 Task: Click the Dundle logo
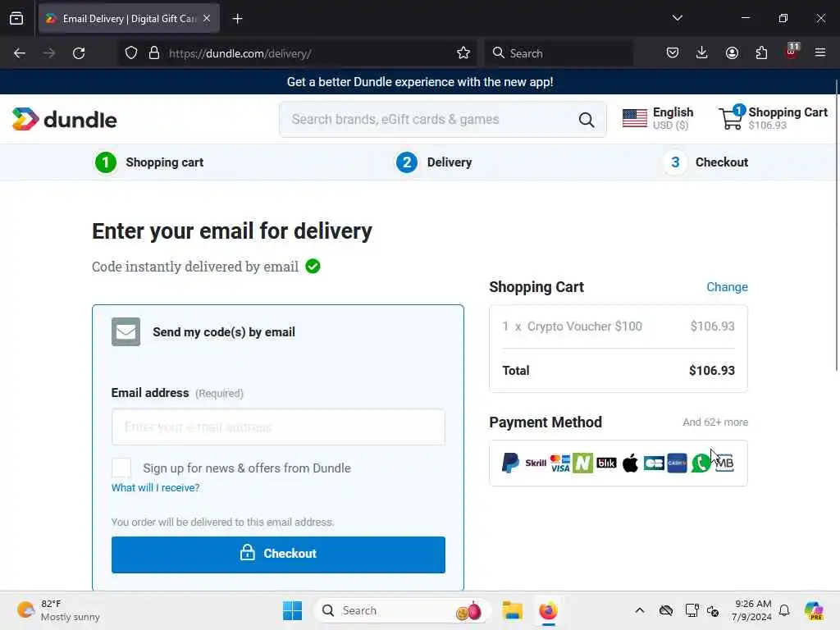[64, 120]
